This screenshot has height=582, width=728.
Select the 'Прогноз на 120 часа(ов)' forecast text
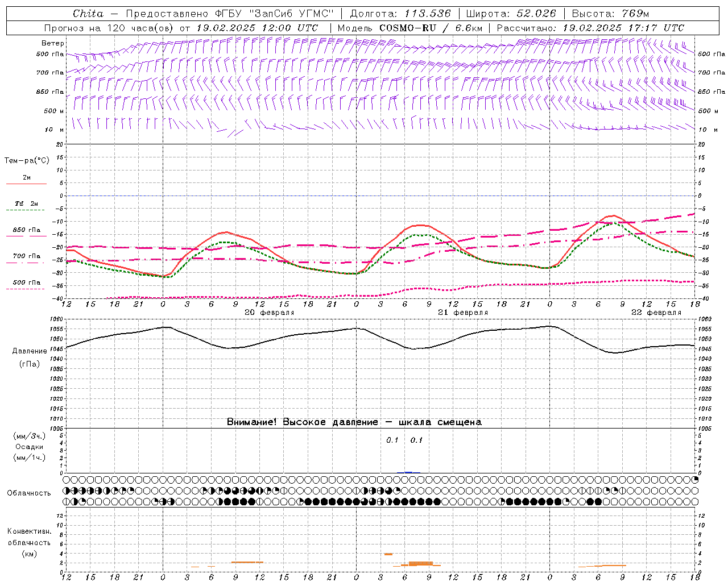point(109,28)
